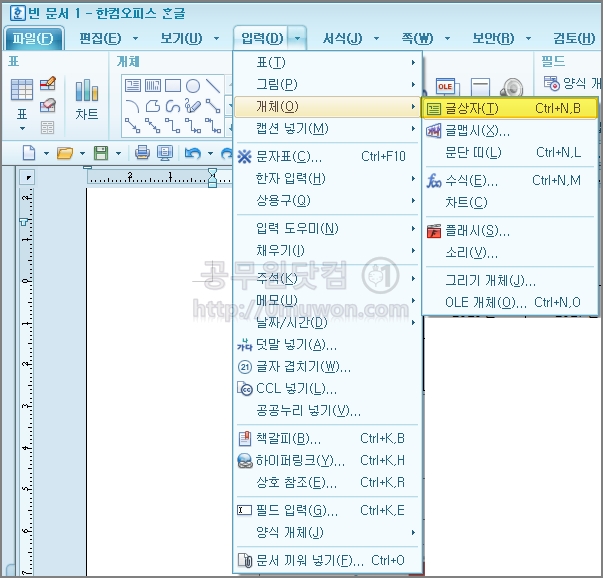Screen dimensions: 603x578
Task: Click the table insert icon in ribbon
Action: point(22,90)
